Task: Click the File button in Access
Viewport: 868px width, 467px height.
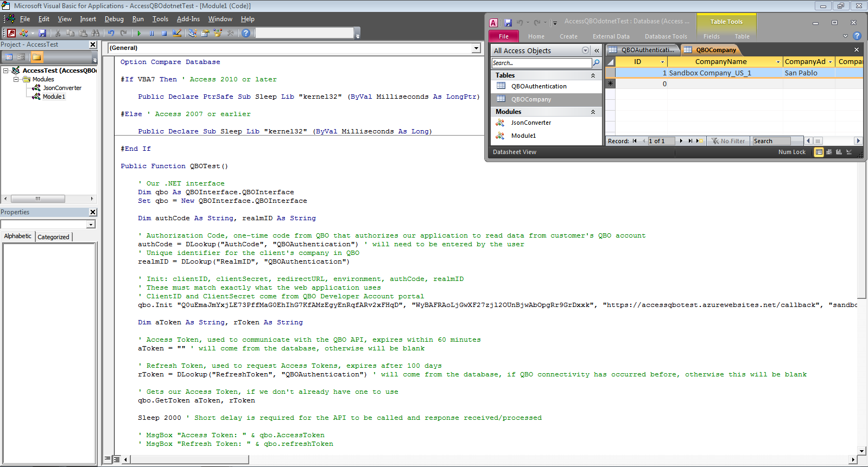Action: point(504,36)
